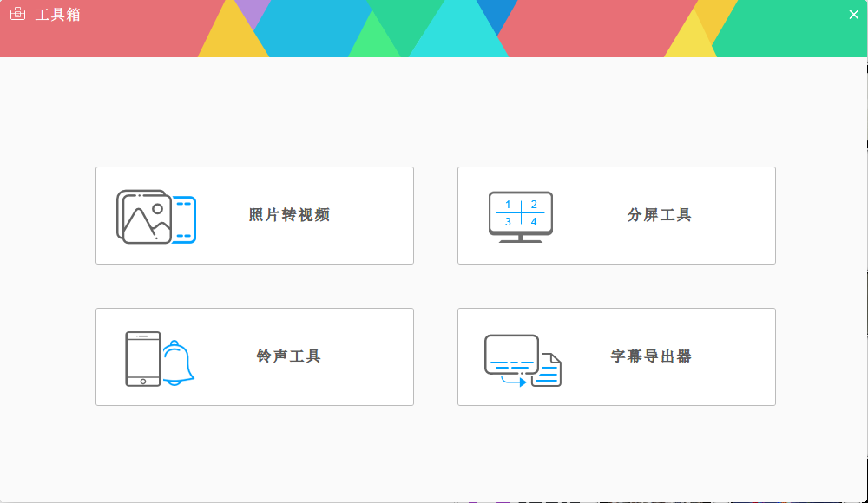This screenshot has height=503, width=868.
Task: Click the 工具箱 window title text
Action: 57,15
